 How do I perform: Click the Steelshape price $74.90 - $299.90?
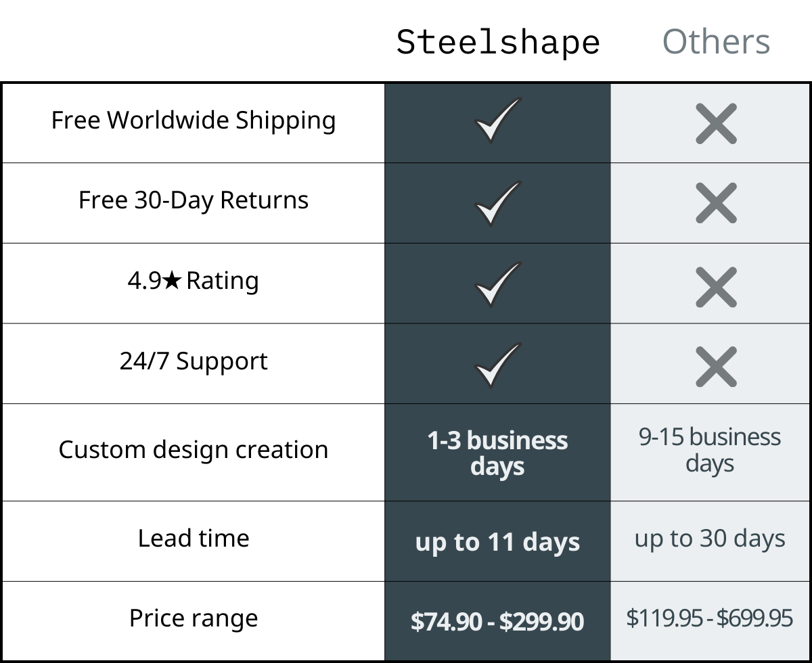click(x=497, y=622)
